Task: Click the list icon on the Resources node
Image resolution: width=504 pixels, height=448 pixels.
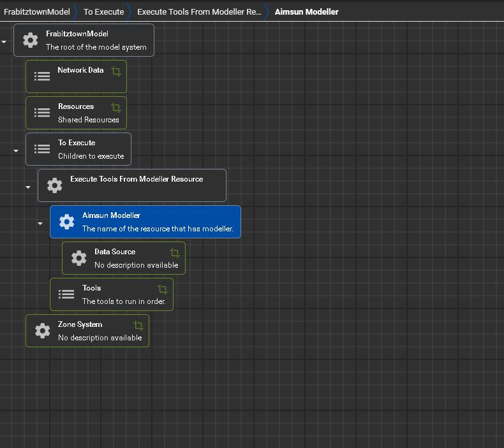Action: click(x=42, y=113)
